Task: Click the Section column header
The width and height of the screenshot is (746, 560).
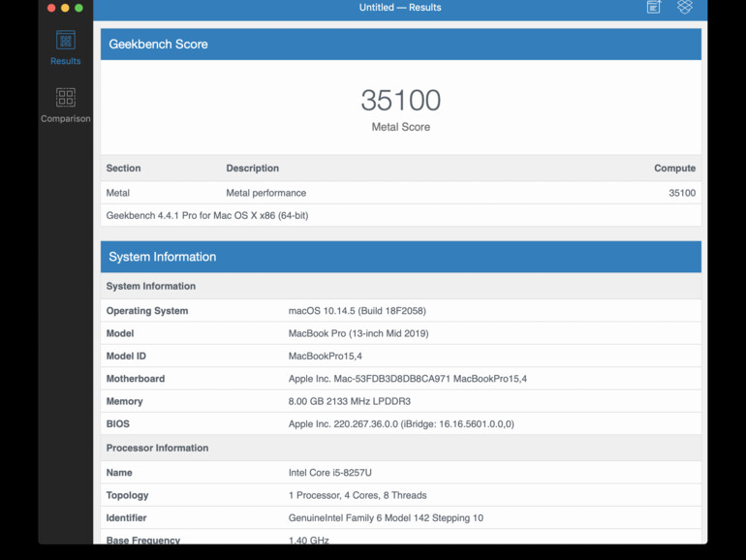Action: pos(123,168)
